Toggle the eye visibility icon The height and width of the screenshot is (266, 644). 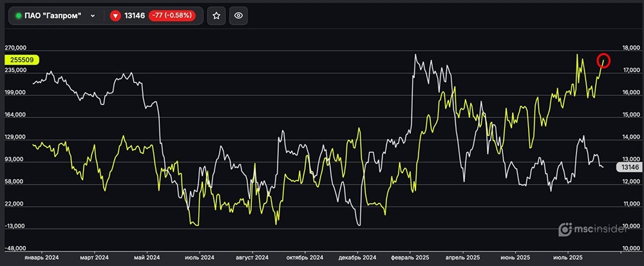(238, 15)
